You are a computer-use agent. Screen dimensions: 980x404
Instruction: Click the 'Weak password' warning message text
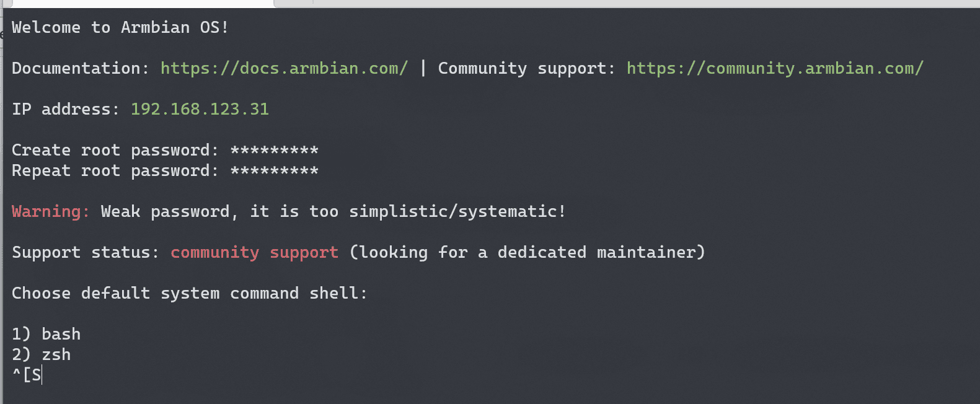333,211
